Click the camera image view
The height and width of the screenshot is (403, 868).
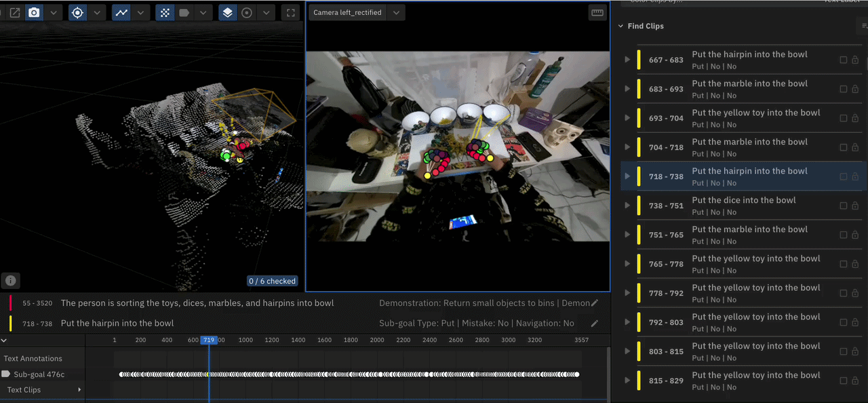tap(458, 146)
